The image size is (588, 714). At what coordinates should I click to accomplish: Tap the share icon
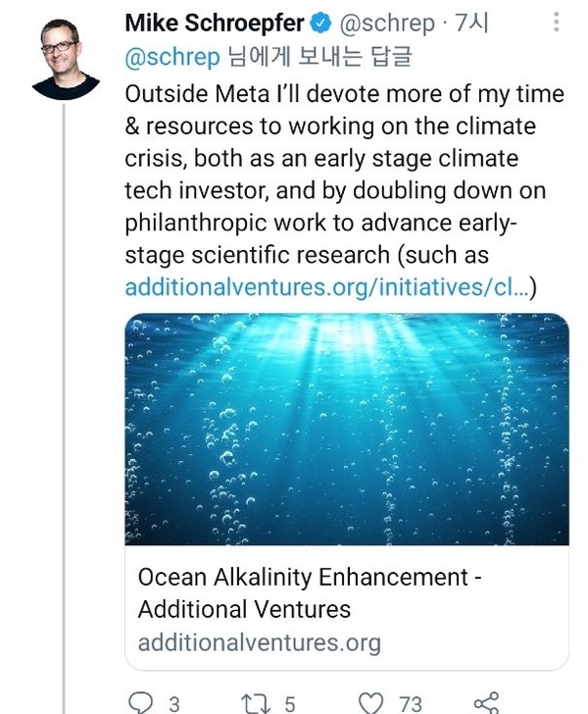pyautogui.click(x=485, y=702)
